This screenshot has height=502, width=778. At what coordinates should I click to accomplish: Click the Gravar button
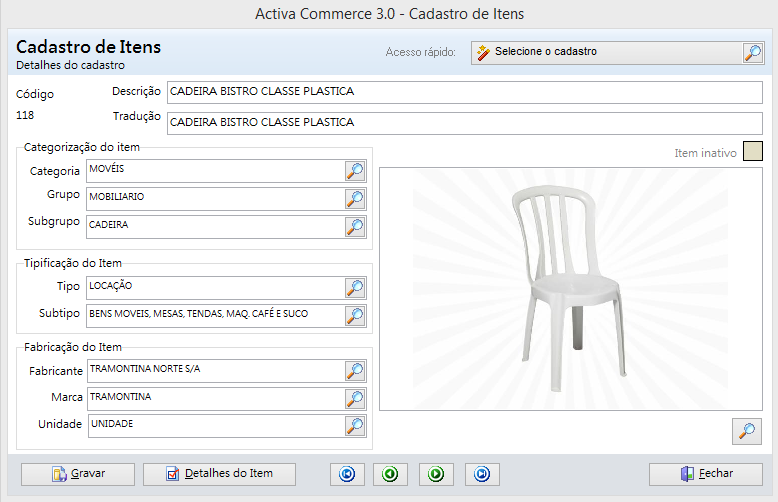[x=79, y=474]
